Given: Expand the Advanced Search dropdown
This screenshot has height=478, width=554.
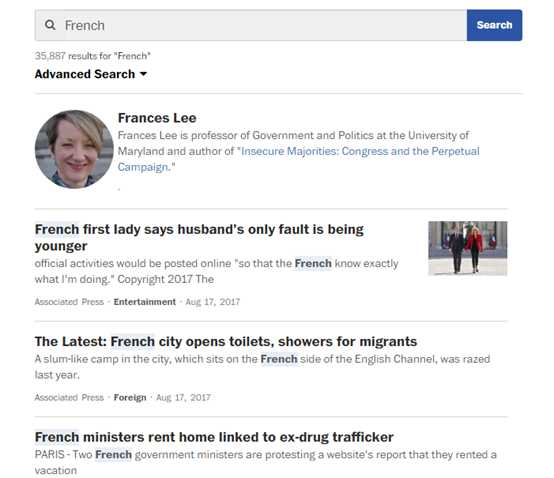Looking at the screenshot, I should click(x=91, y=74).
